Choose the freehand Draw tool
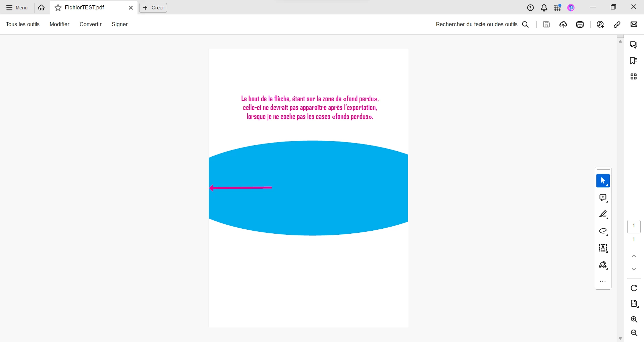The image size is (644, 342). [x=603, y=231]
